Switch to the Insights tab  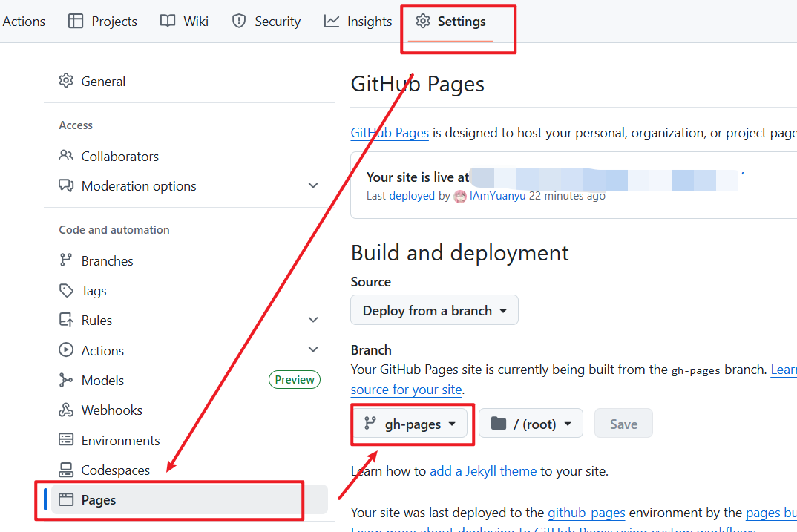pos(358,22)
